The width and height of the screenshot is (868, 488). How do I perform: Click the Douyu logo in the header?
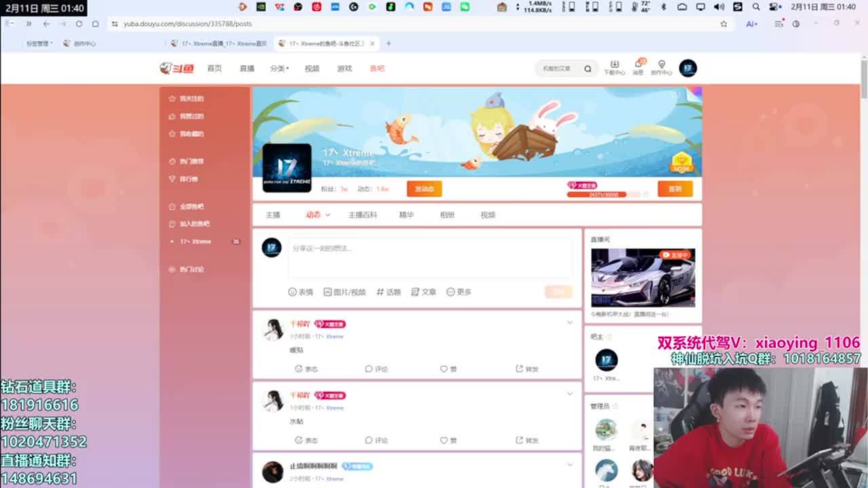click(177, 68)
